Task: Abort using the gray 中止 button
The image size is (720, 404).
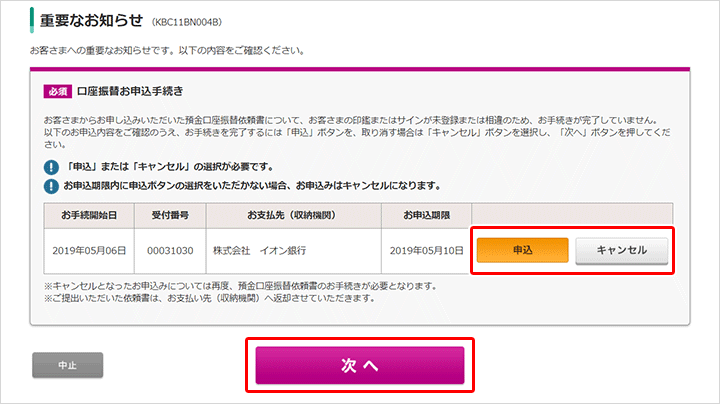Action: click(67, 366)
